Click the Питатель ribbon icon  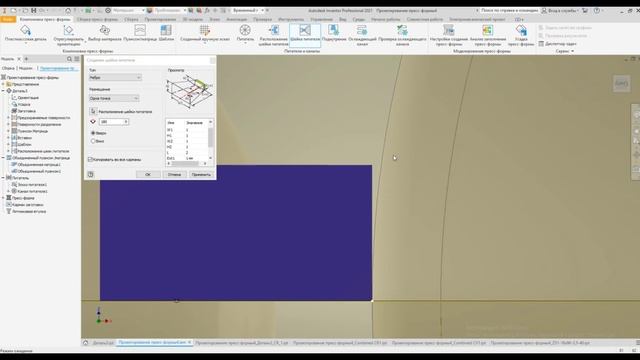[x=245, y=30]
